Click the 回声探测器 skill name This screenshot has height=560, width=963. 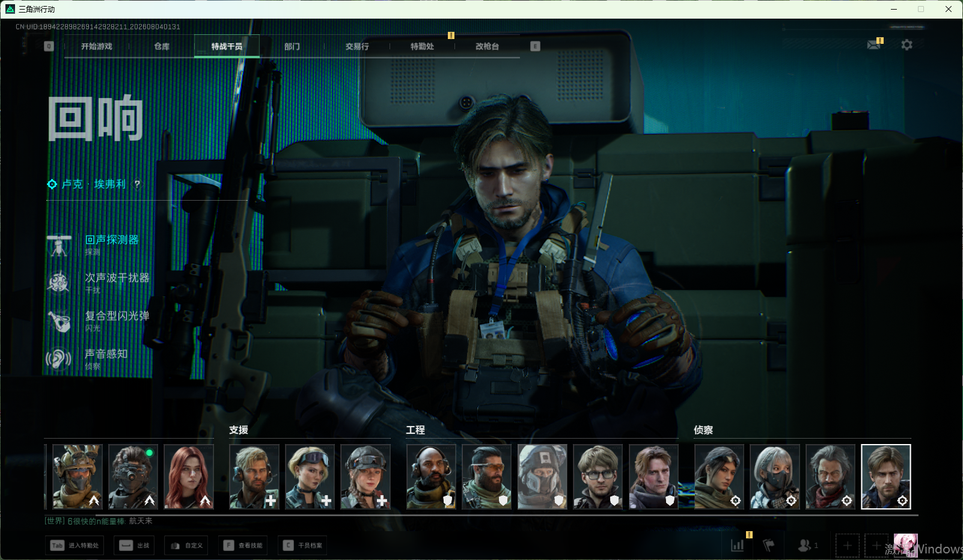[112, 240]
